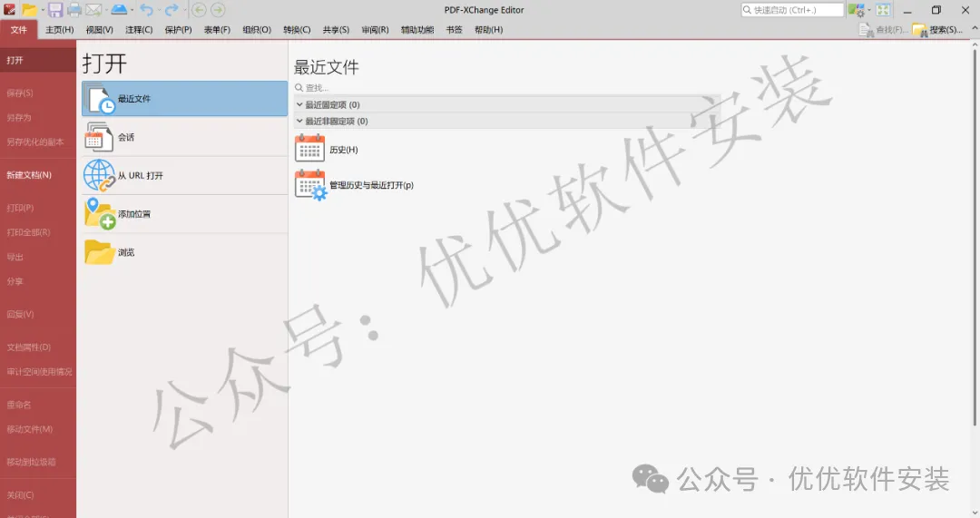Image resolution: width=980 pixels, height=518 pixels.
Task: Open the 文件 file tab
Action: click(x=19, y=29)
